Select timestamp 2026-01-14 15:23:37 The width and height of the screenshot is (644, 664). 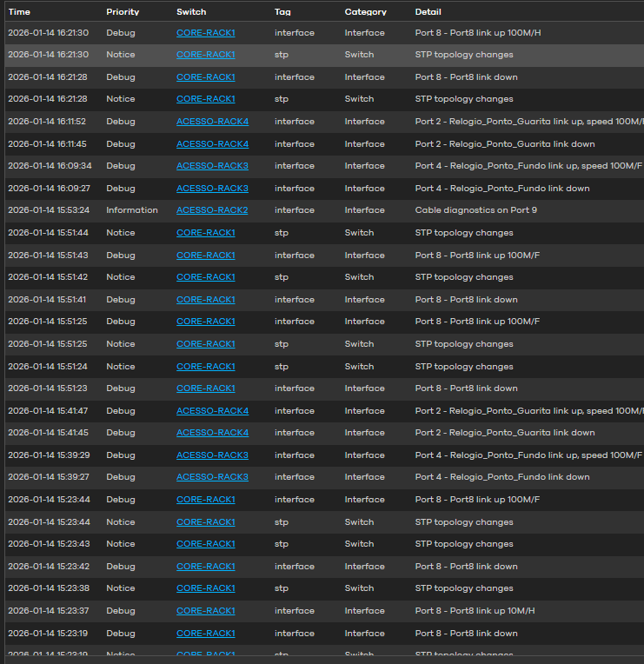pyautogui.click(x=49, y=611)
